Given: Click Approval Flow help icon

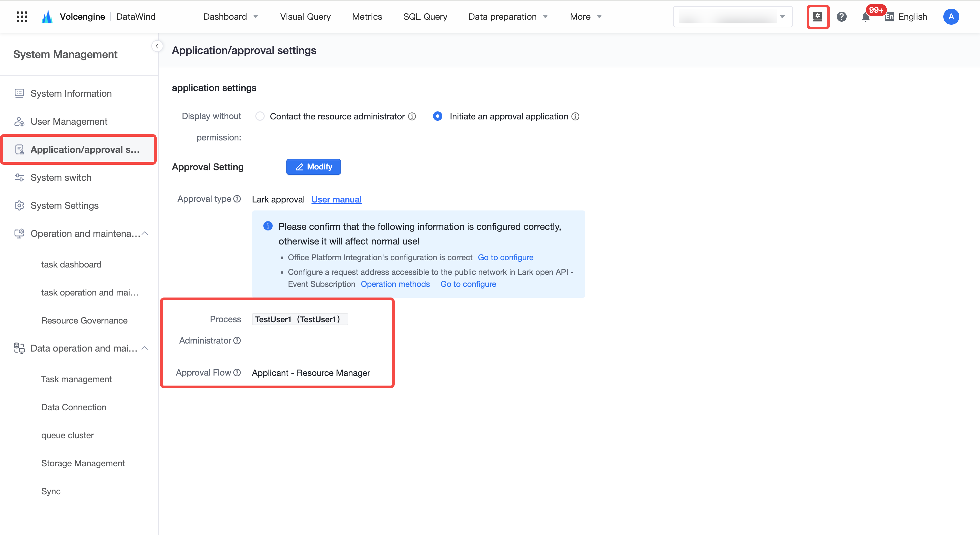Looking at the screenshot, I should pos(237,373).
